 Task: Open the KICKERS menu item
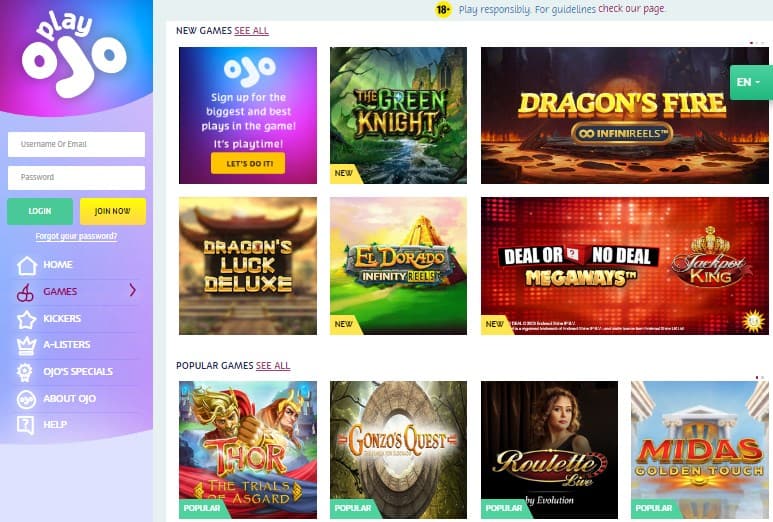click(x=62, y=318)
